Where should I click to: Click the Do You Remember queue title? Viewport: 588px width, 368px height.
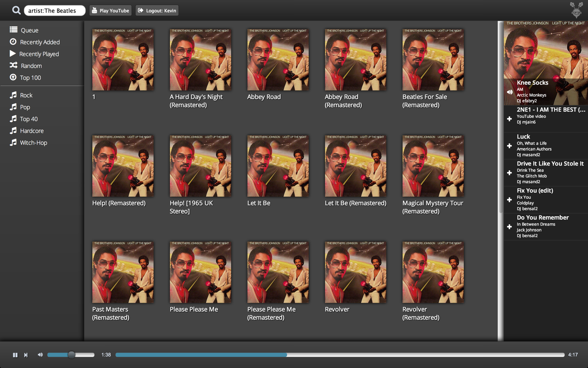pos(543,218)
